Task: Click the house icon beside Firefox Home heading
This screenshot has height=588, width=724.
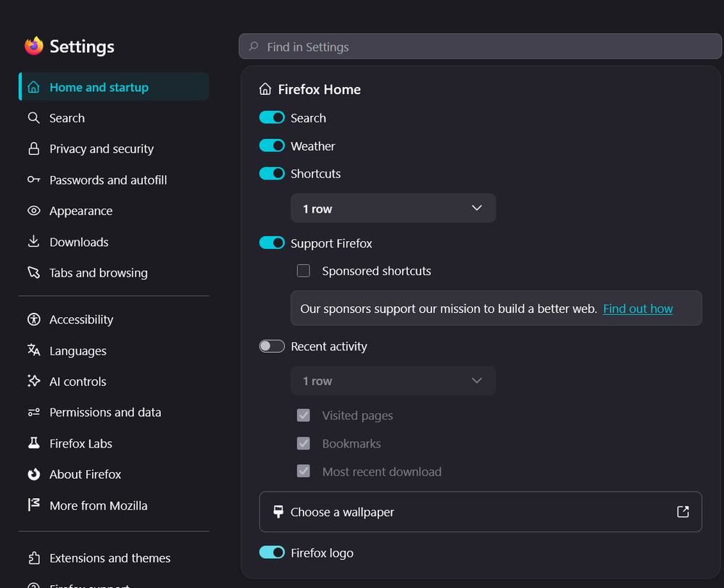Action: 265,88
